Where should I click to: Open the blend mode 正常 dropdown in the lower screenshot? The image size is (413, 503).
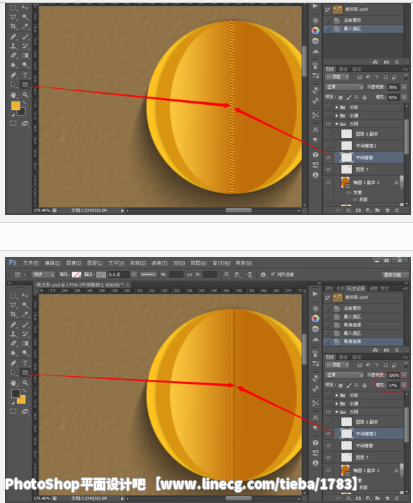pyautogui.click(x=344, y=375)
